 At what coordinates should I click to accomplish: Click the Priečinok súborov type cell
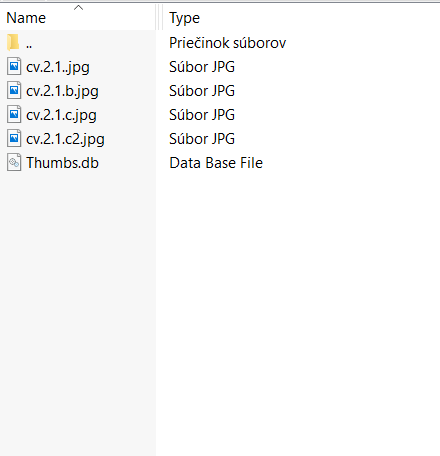pos(227,43)
